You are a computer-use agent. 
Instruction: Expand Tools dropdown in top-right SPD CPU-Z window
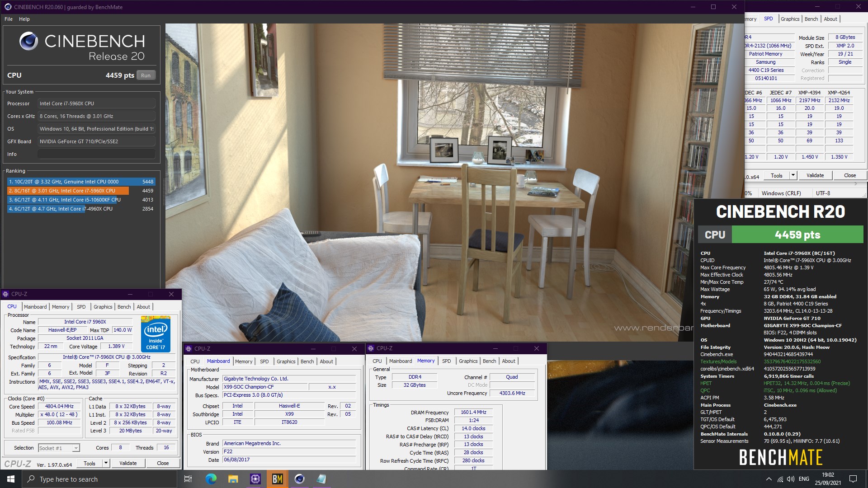pyautogui.click(x=793, y=175)
